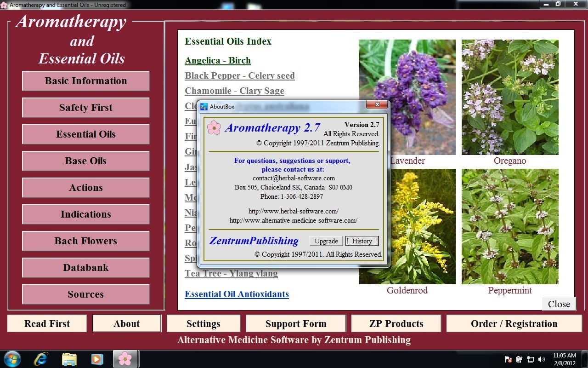Click the 'Peppermint' caption text

click(510, 291)
